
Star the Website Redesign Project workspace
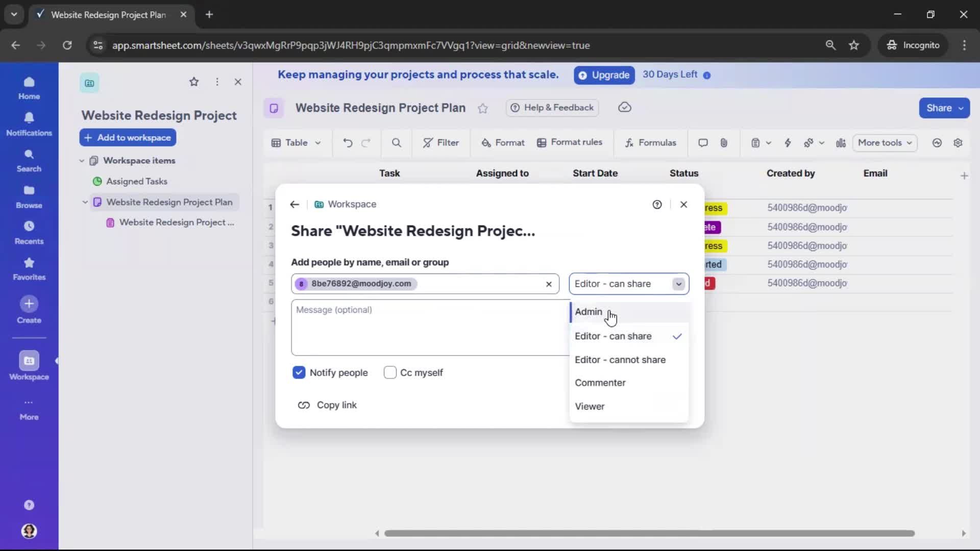[x=194, y=82]
